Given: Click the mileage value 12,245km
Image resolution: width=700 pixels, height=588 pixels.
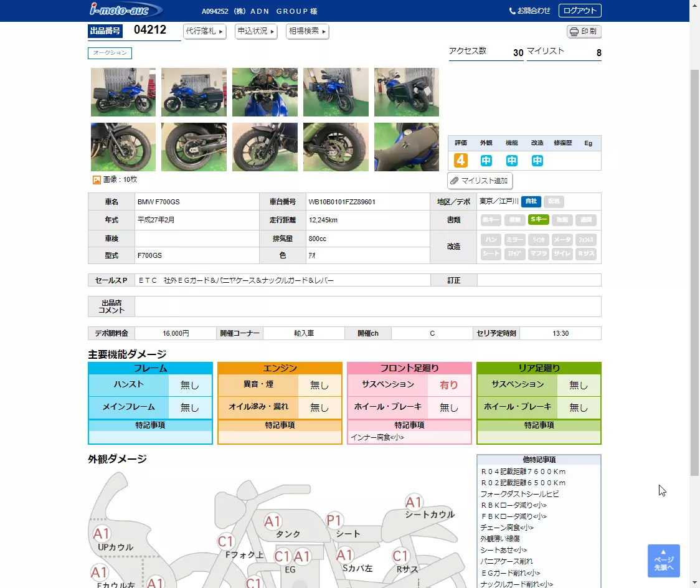Looking at the screenshot, I should (323, 220).
